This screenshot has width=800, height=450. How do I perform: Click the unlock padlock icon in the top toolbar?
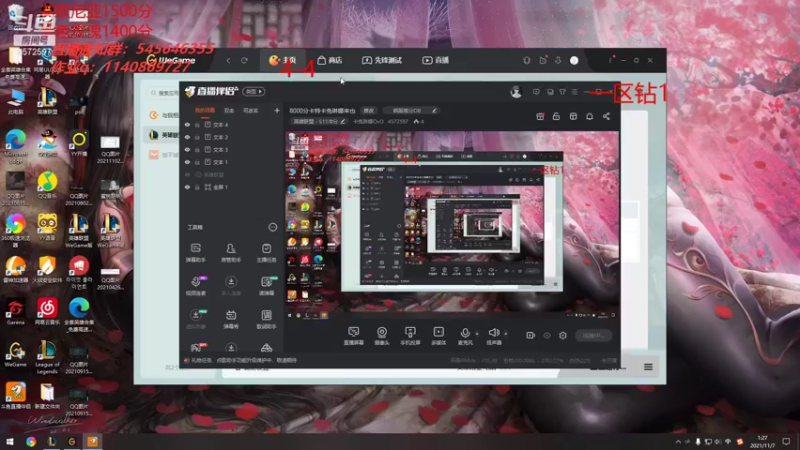[x=556, y=116]
